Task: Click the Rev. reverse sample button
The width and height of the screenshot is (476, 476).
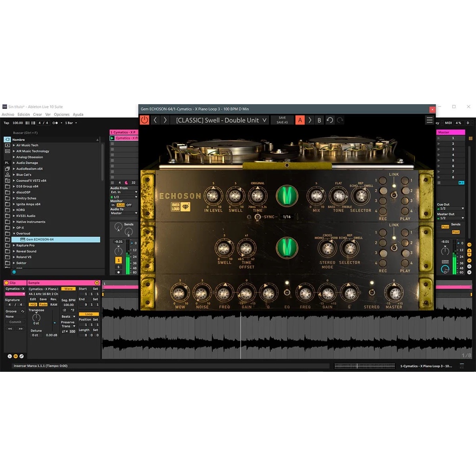Action: [x=54, y=299]
